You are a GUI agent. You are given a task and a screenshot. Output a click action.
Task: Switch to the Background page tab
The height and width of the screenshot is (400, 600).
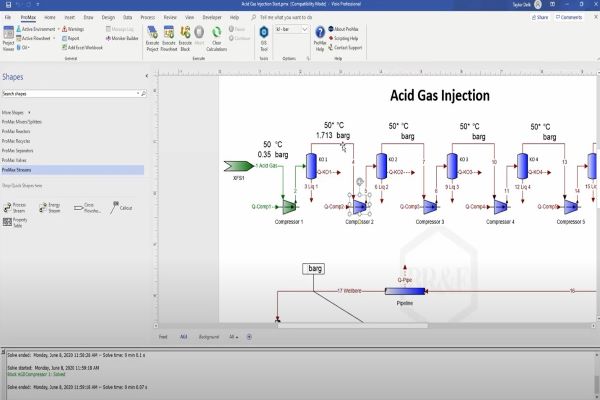pyautogui.click(x=209, y=337)
